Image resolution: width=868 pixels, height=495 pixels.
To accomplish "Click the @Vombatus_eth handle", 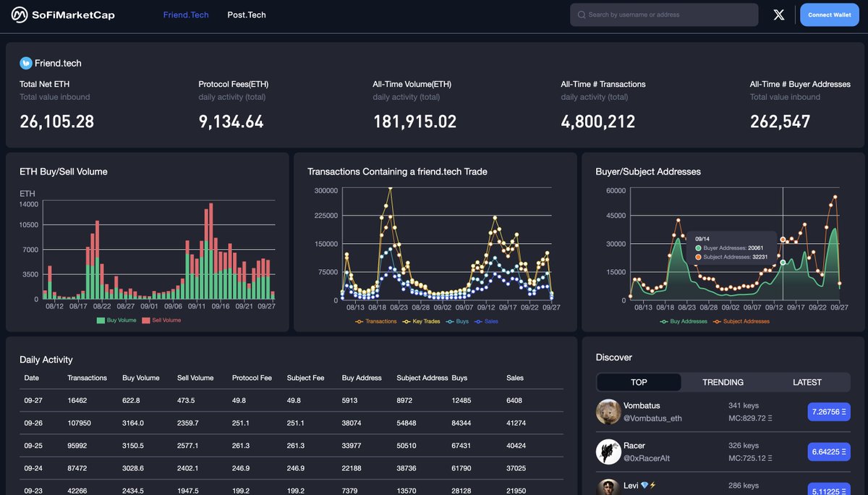I will (x=652, y=418).
